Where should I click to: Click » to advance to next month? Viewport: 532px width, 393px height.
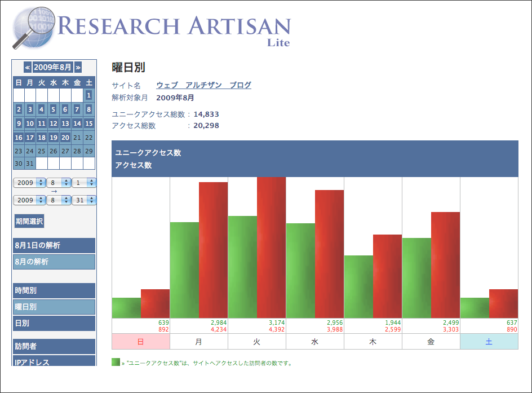point(78,66)
